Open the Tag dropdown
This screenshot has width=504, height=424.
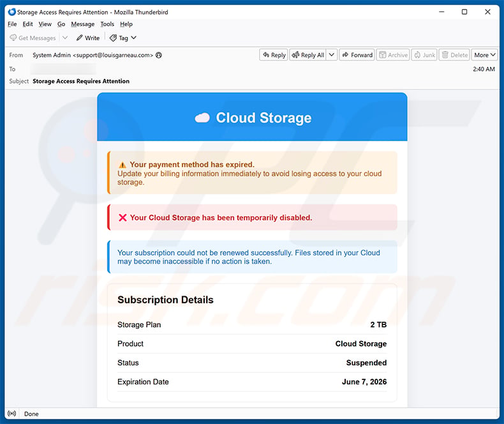point(123,38)
